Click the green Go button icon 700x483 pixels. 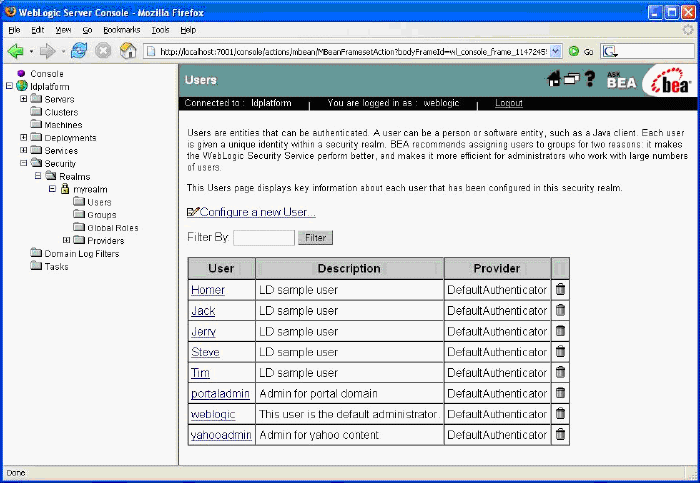(574, 51)
